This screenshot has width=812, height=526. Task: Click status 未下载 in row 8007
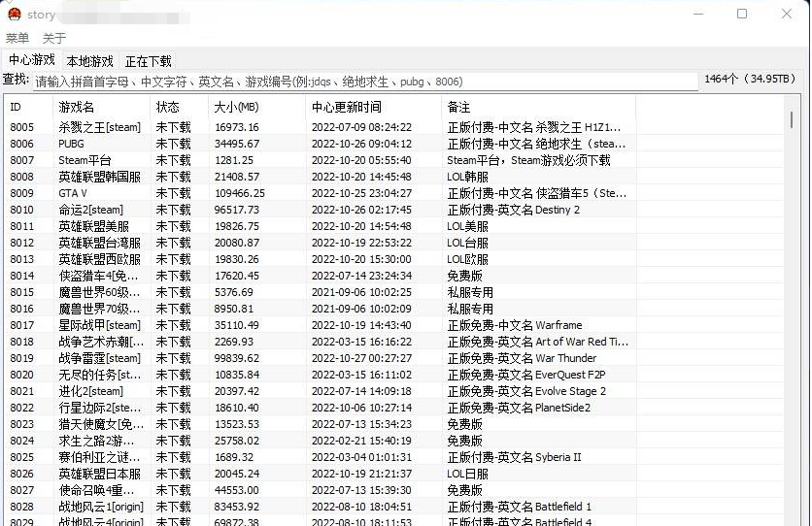pos(174,160)
